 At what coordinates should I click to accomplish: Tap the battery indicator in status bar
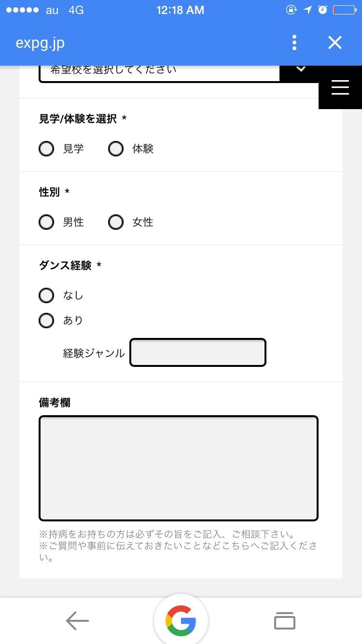pyautogui.click(x=344, y=10)
